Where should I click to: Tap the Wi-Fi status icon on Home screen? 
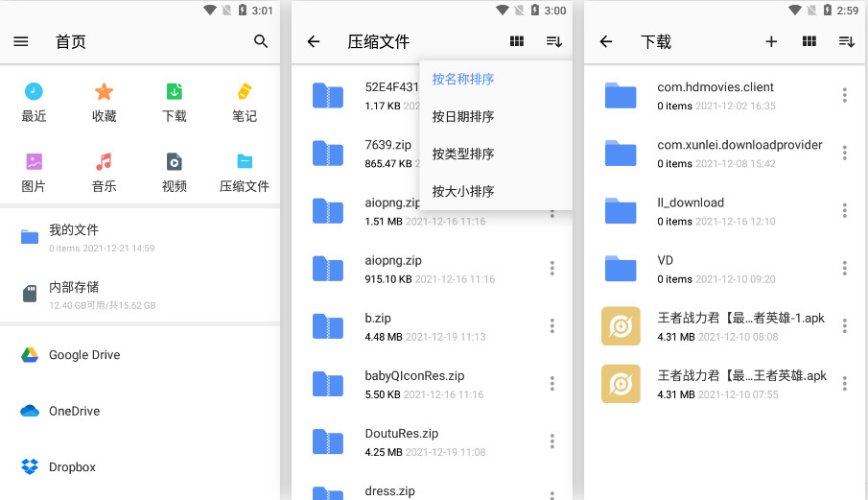pos(210,10)
